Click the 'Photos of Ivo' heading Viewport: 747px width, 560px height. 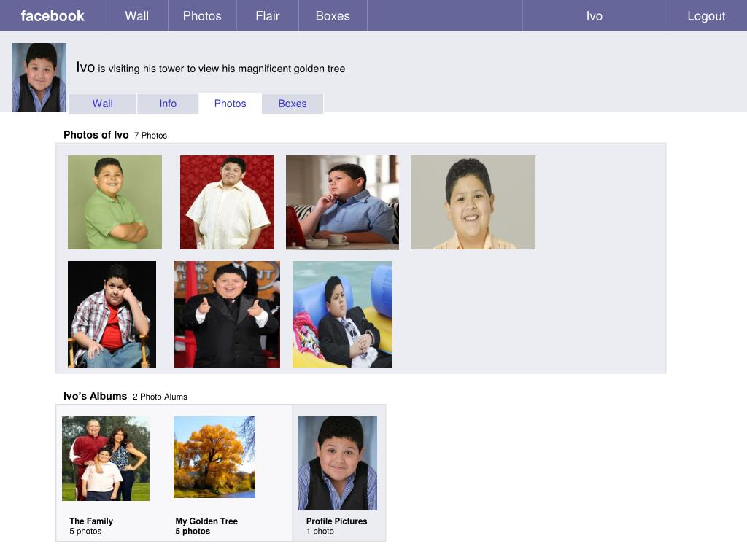(96, 135)
